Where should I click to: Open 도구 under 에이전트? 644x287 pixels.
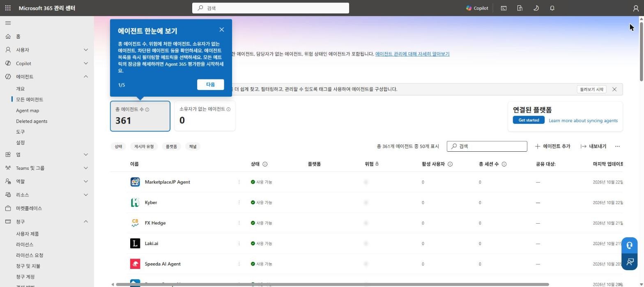(x=20, y=132)
